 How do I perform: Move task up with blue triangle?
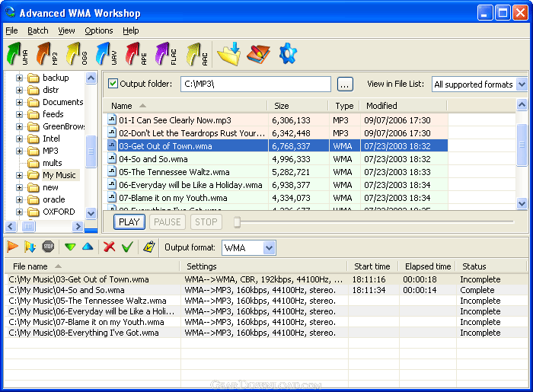tap(88, 247)
